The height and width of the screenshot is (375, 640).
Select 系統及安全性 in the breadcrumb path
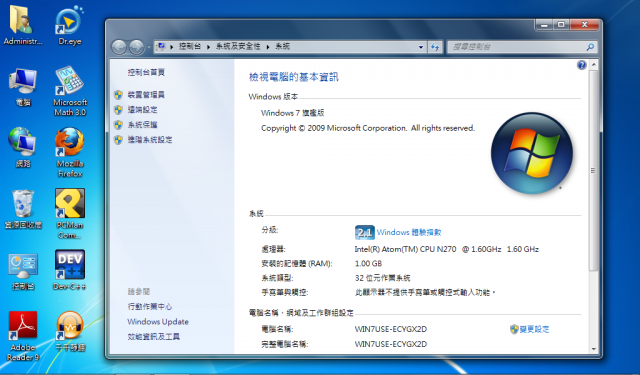pos(238,47)
